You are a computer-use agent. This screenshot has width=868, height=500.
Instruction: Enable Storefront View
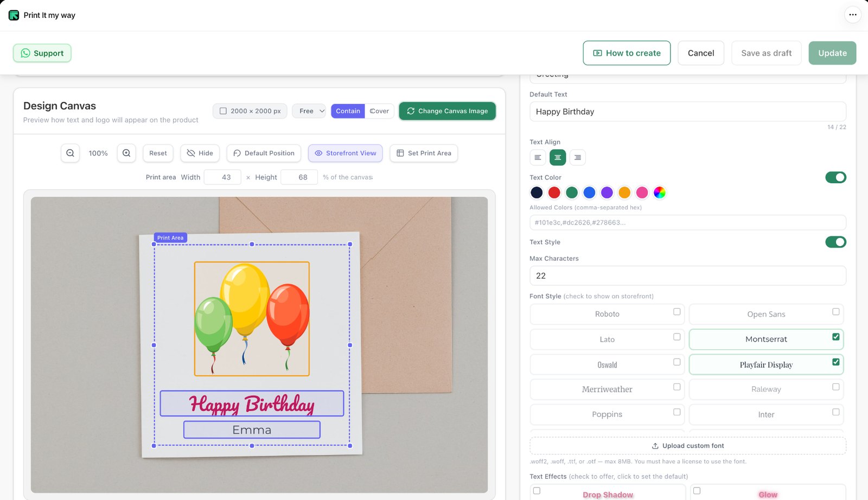pos(346,153)
